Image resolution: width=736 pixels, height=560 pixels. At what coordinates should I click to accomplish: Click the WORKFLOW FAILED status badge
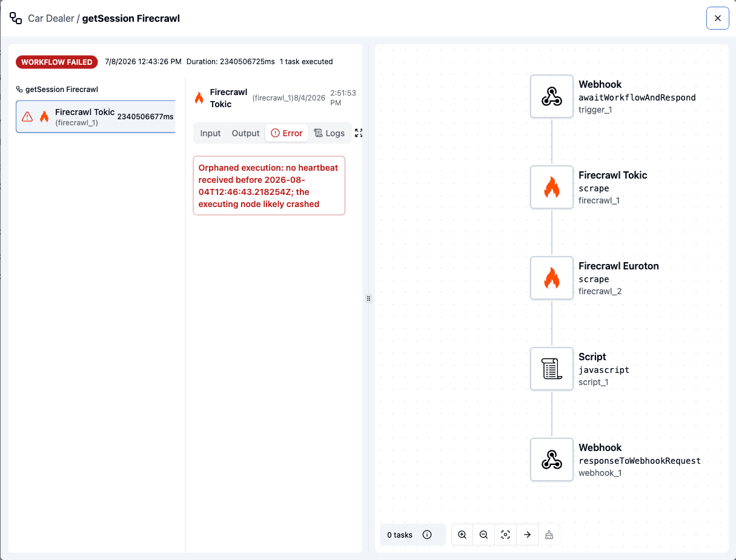click(x=57, y=62)
